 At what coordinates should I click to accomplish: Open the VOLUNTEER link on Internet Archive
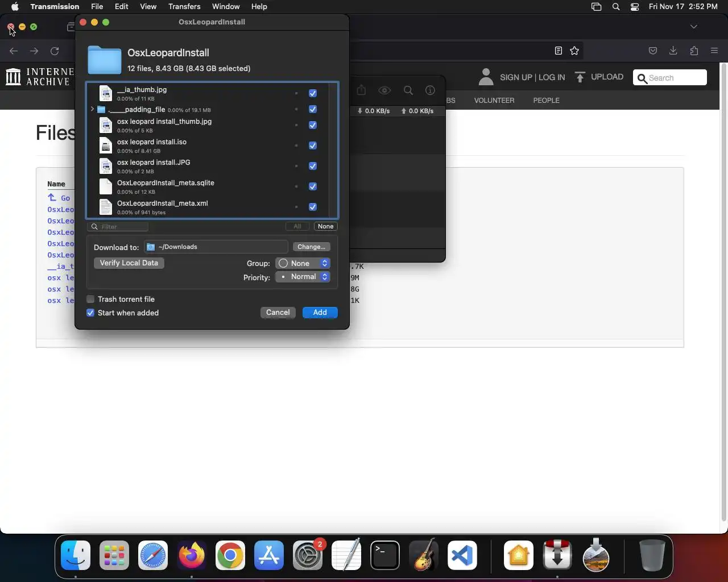click(494, 101)
